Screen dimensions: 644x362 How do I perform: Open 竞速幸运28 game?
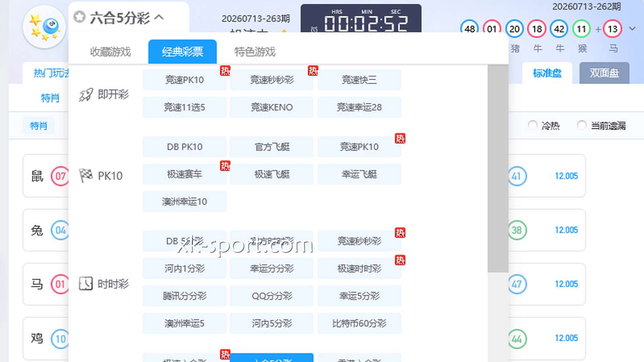tap(359, 107)
